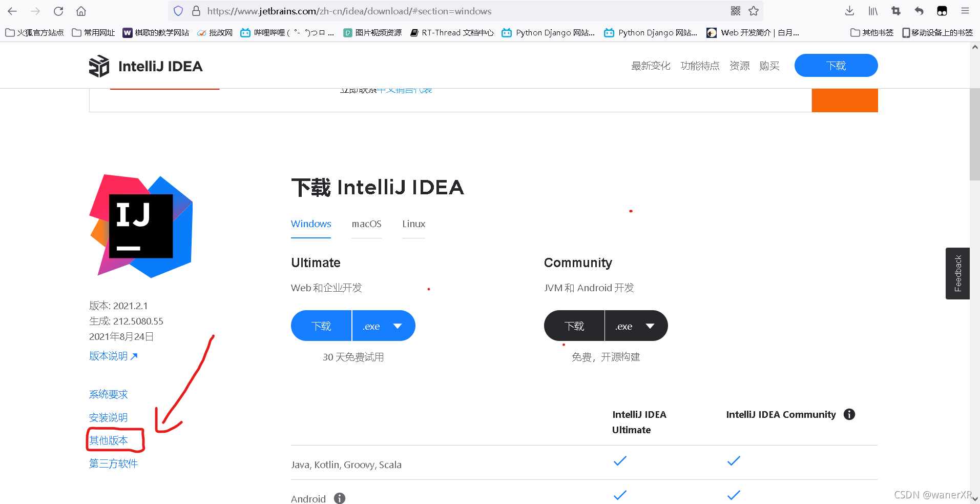Open the screenshot crop toolbar icon
980x504 pixels.
[x=896, y=11]
